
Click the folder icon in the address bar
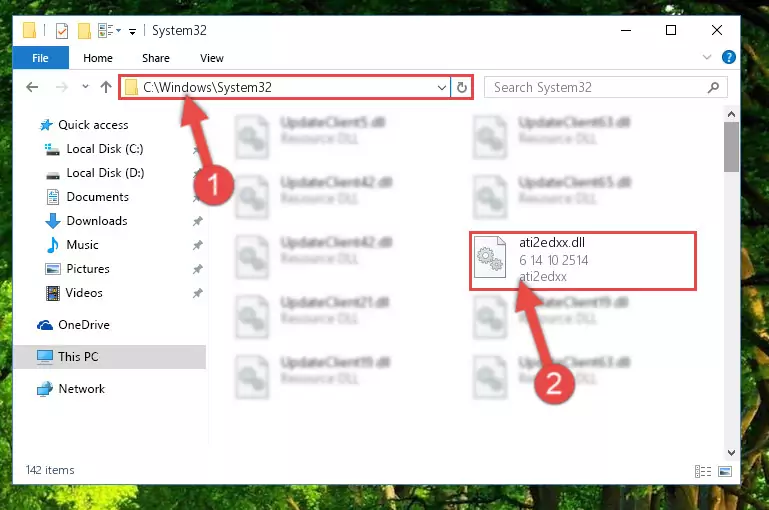coord(131,87)
